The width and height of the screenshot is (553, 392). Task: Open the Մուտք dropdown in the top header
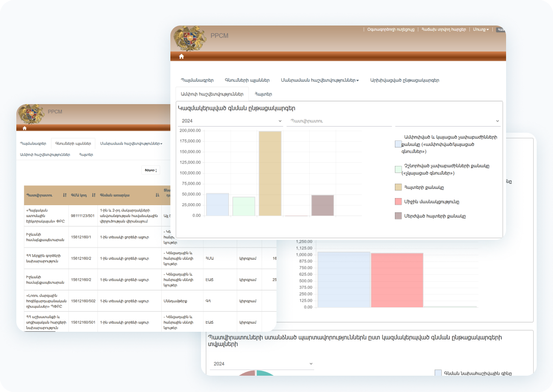[481, 30]
